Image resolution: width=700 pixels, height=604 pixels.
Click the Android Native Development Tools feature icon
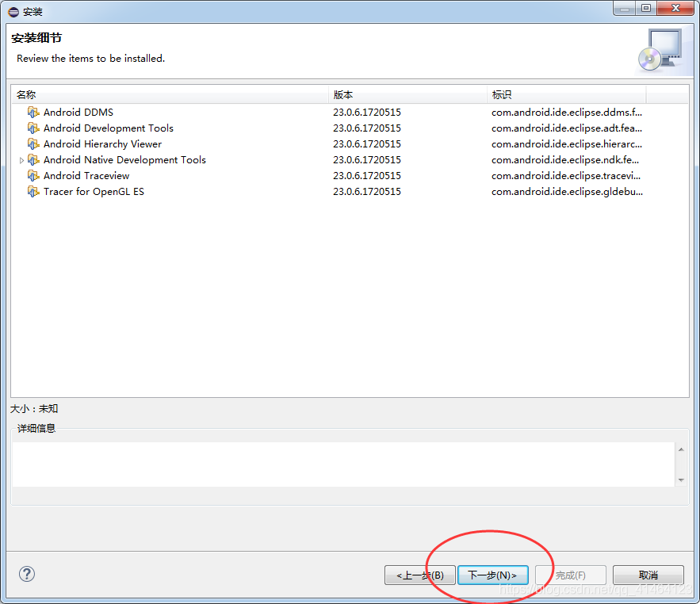click(33, 160)
